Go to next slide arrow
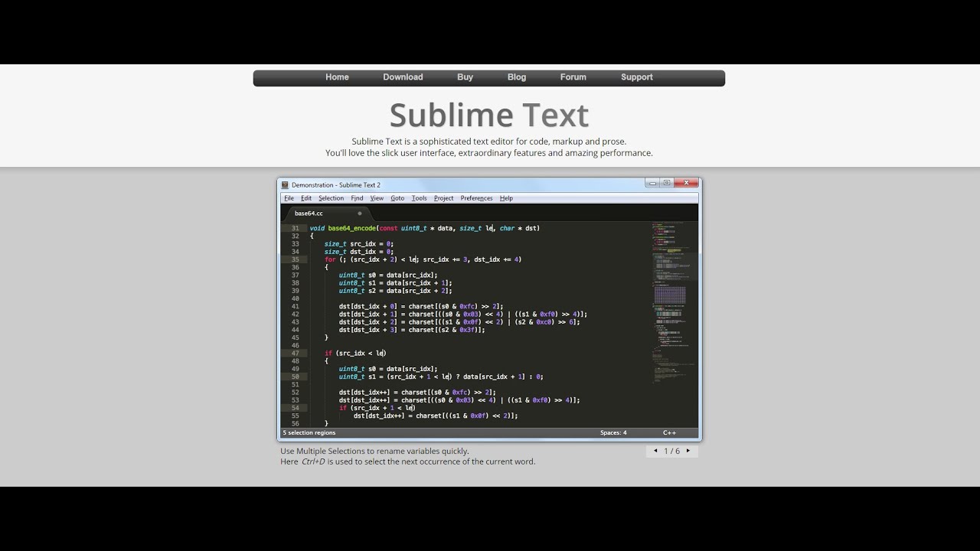This screenshot has width=980, height=551. [x=688, y=451]
